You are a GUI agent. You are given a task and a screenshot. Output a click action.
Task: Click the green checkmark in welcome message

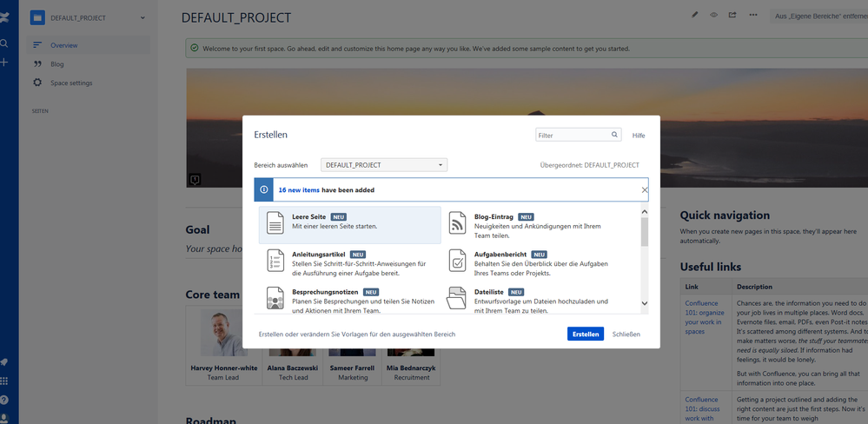pyautogui.click(x=195, y=48)
